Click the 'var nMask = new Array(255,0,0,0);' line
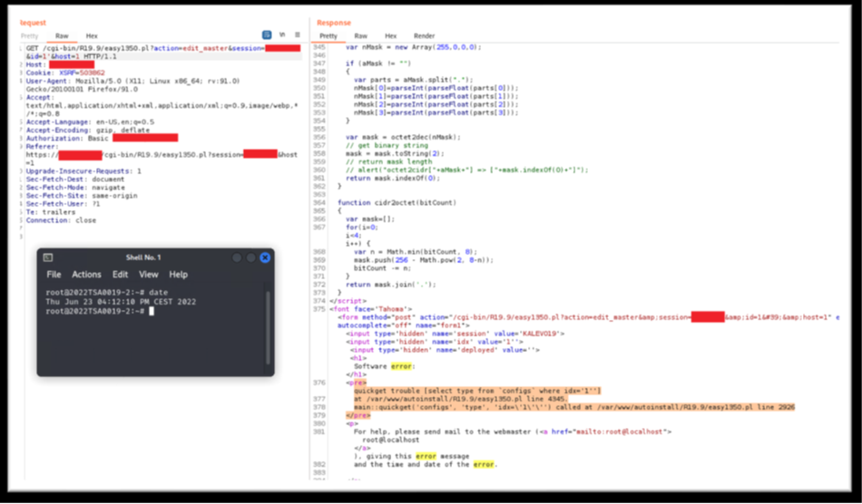The image size is (862, 504). click(414, 47)
